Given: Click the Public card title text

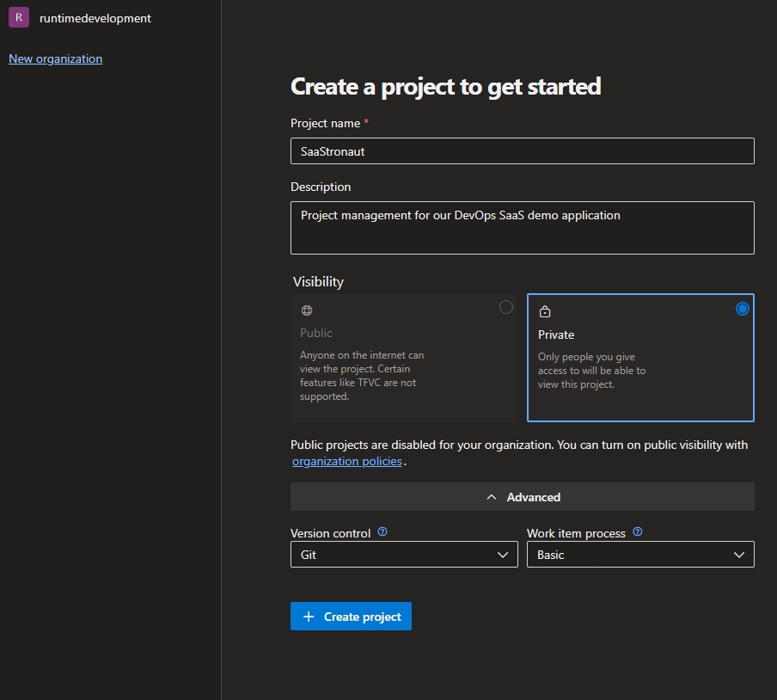Looking at the screenshot, I should click(316, 333).
